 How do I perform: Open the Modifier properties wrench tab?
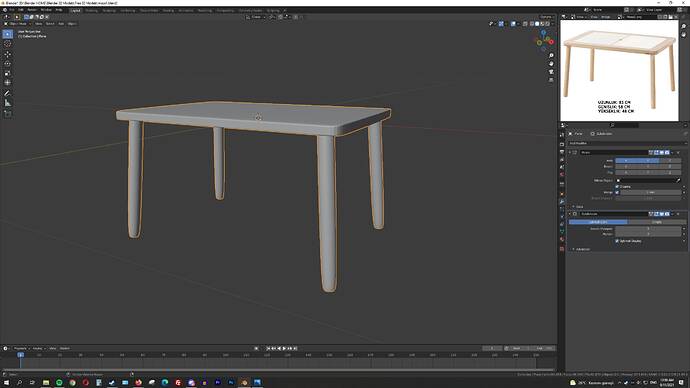pos(562,201)
